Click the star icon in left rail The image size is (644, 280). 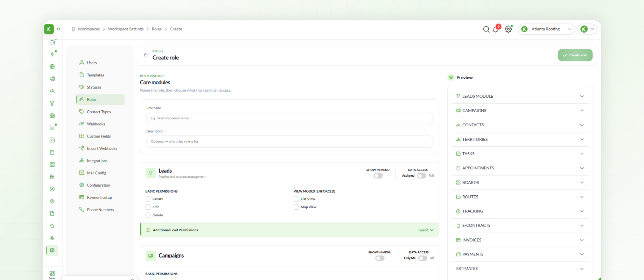tap(52, 226)
